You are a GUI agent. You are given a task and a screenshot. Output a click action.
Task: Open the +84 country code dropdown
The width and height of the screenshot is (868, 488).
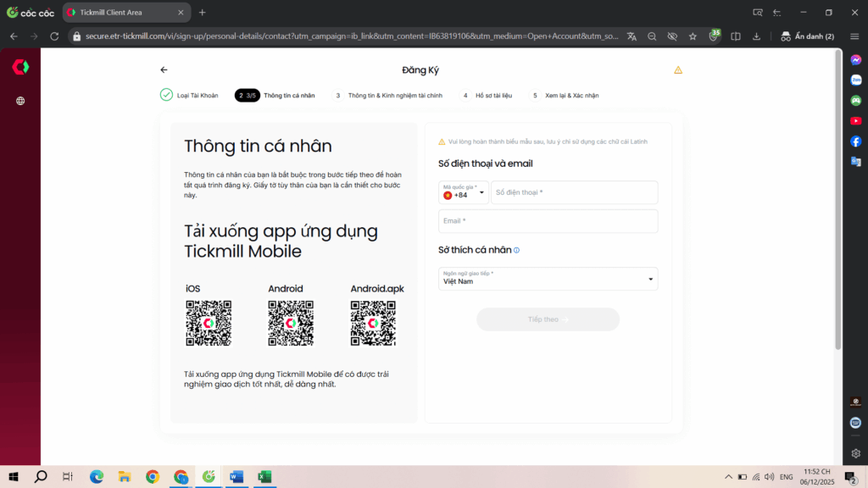click(464, 192)
